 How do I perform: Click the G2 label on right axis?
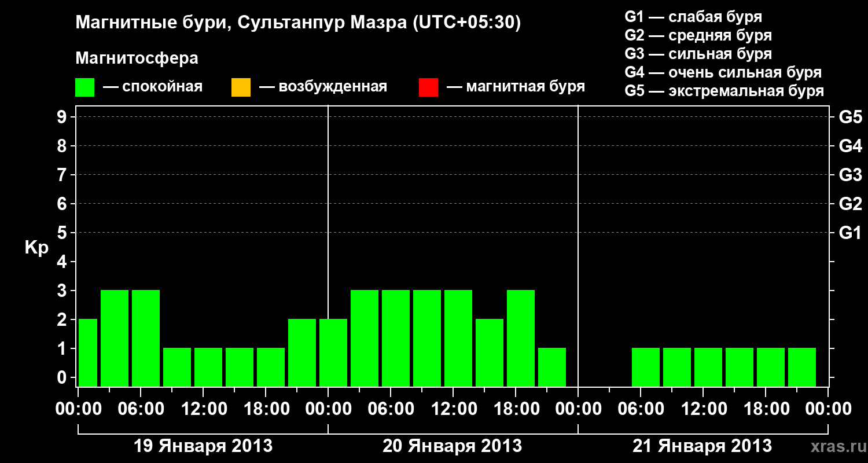click(x=851, y=204)
